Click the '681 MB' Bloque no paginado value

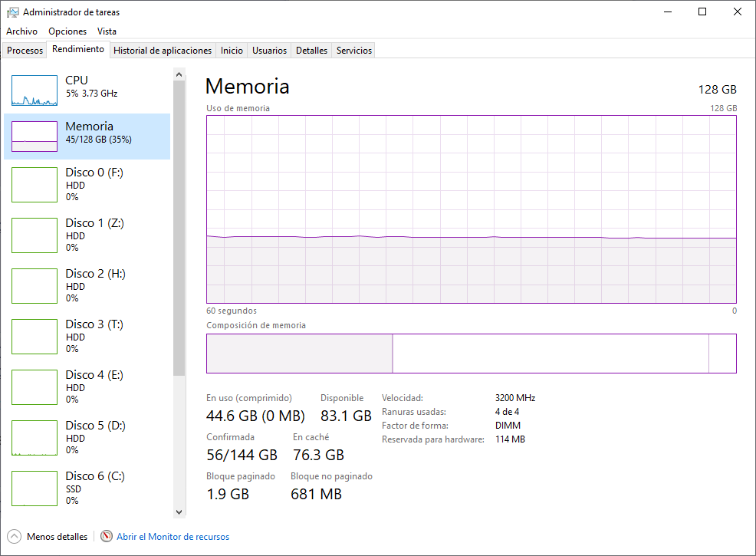tap(317, 494)
